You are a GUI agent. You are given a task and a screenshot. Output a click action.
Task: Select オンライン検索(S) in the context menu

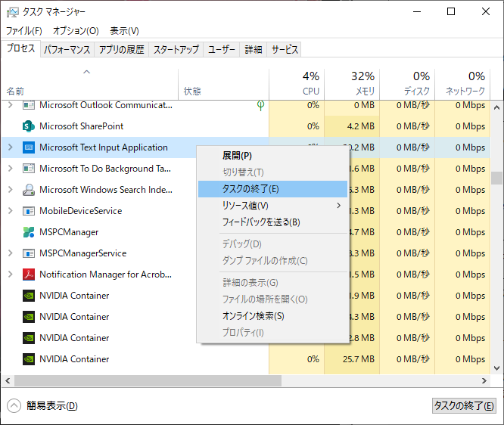tap(272, 316)
